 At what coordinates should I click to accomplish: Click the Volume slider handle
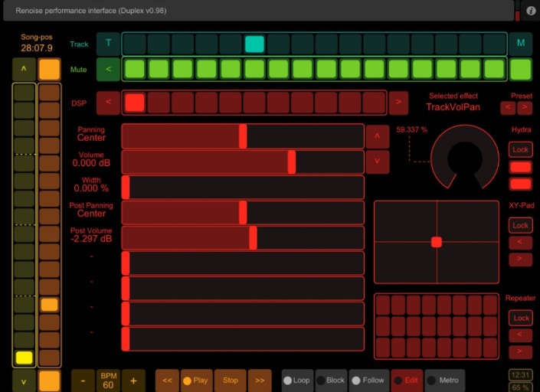292,162
